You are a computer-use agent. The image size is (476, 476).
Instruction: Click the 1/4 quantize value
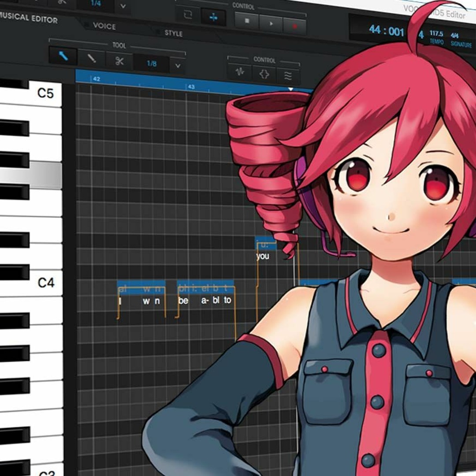(96, 4)
